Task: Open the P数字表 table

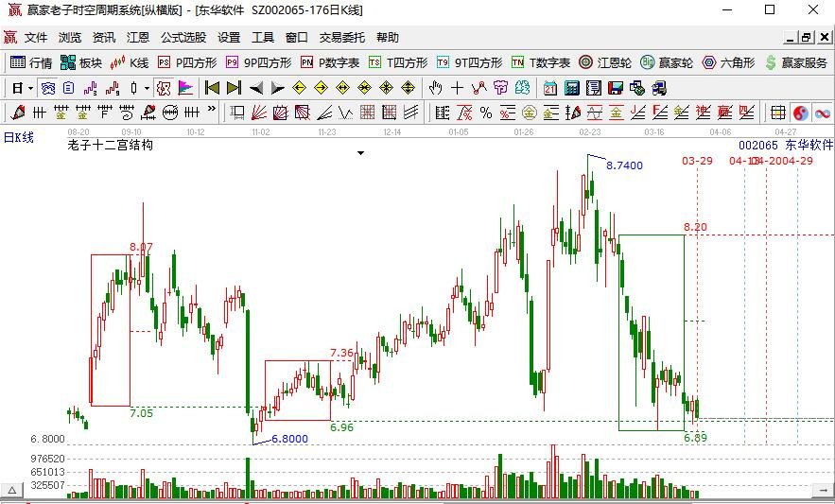Action: 330,62
